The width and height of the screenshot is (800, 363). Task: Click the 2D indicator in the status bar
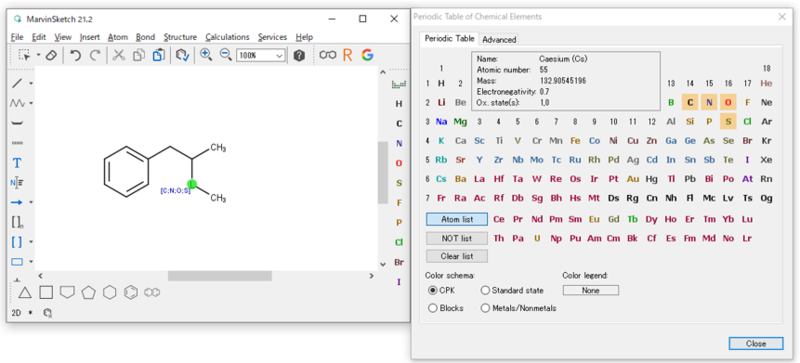[x=16, y=313]
